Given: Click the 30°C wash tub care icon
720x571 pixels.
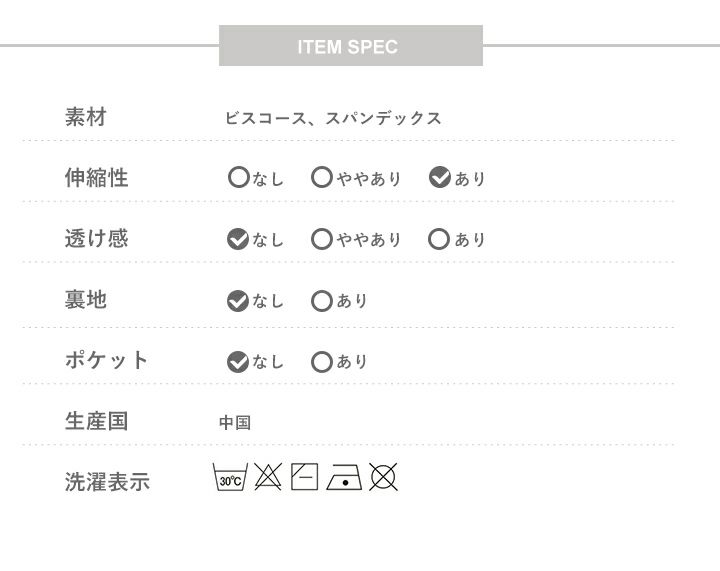Looking at the screenshot, I should (230, 477).
